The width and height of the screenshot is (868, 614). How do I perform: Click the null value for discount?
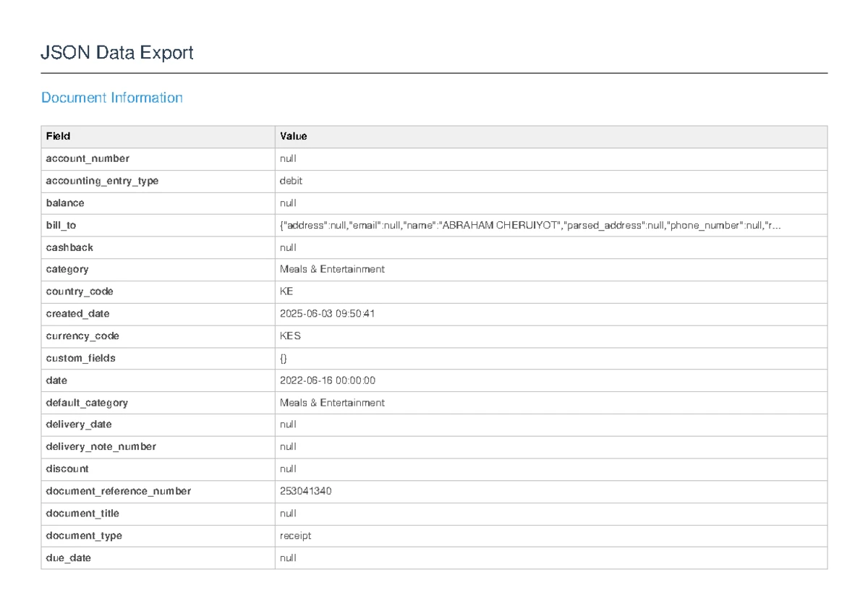tap(288, 469)
